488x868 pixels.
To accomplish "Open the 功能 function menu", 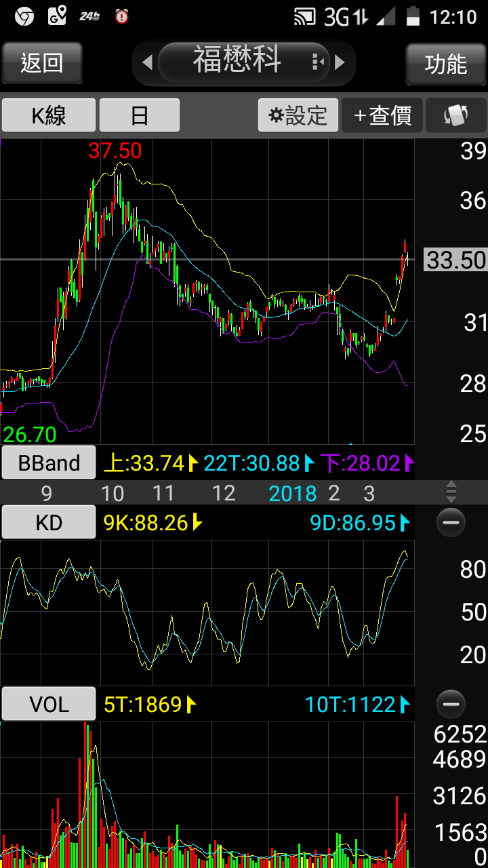I will pos(446,63).
